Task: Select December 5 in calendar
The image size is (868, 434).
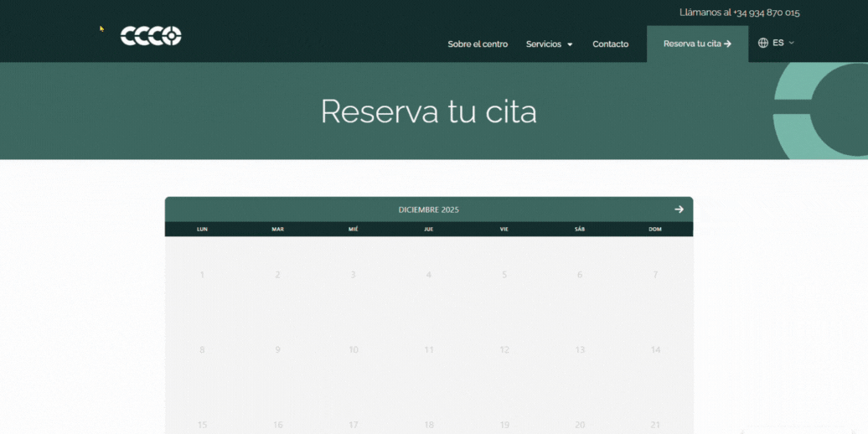Action: (x=504, y=275)
